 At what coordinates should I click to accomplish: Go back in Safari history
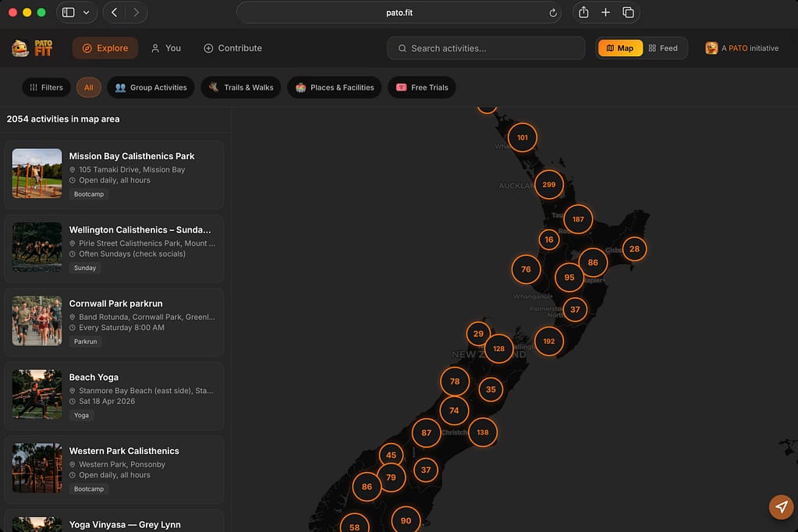[115, 12]
